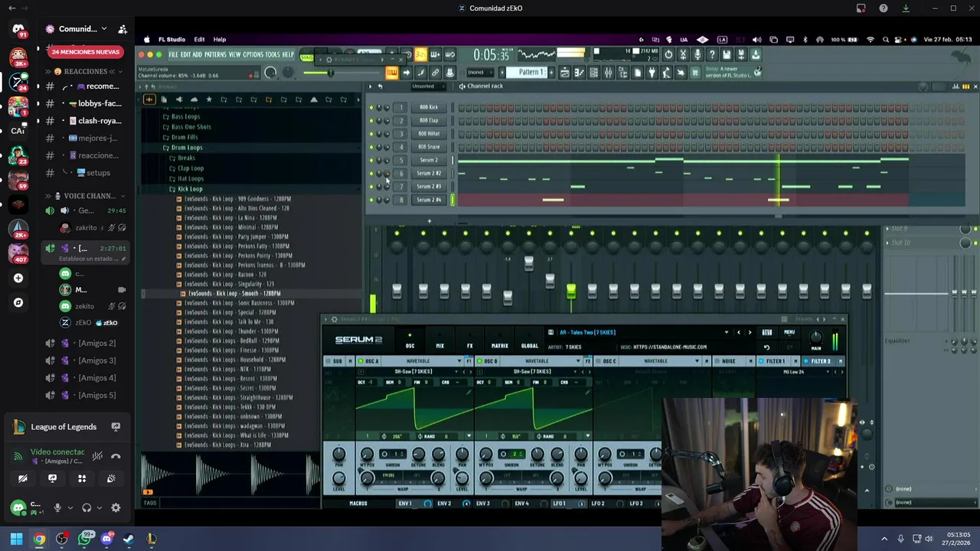Open the Serum preset list dropdown arrow
The image size is (980, 551).
(x=727, y=332)
